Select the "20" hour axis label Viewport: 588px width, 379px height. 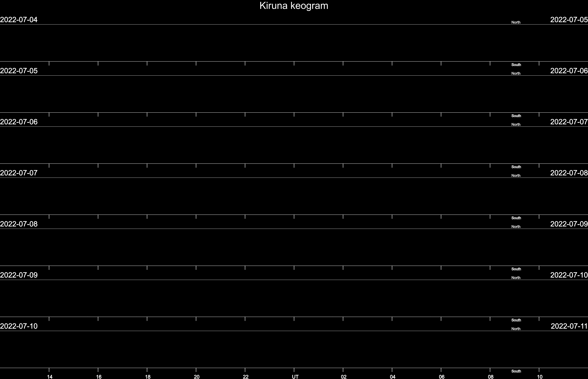tap(197, 377)
